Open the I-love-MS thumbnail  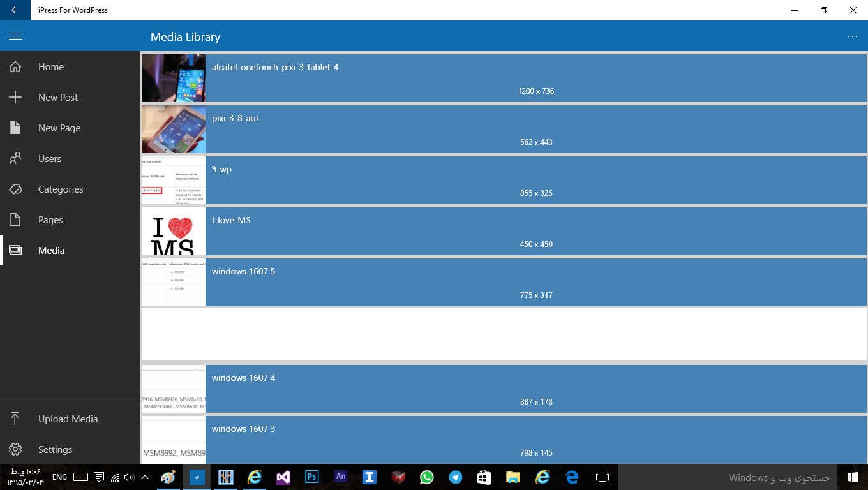pyautogui.click(x=174, y=231)
